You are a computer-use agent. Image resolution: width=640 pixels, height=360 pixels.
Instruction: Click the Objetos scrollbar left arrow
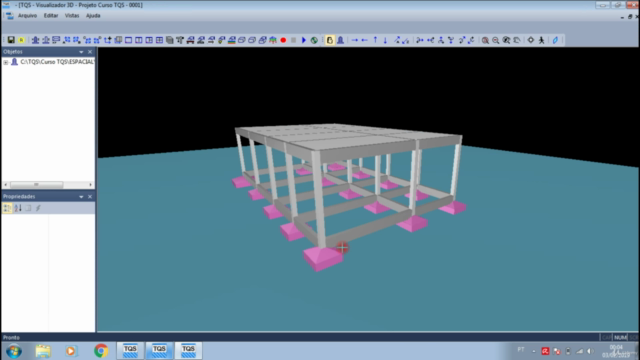click(x=5, y=184)
